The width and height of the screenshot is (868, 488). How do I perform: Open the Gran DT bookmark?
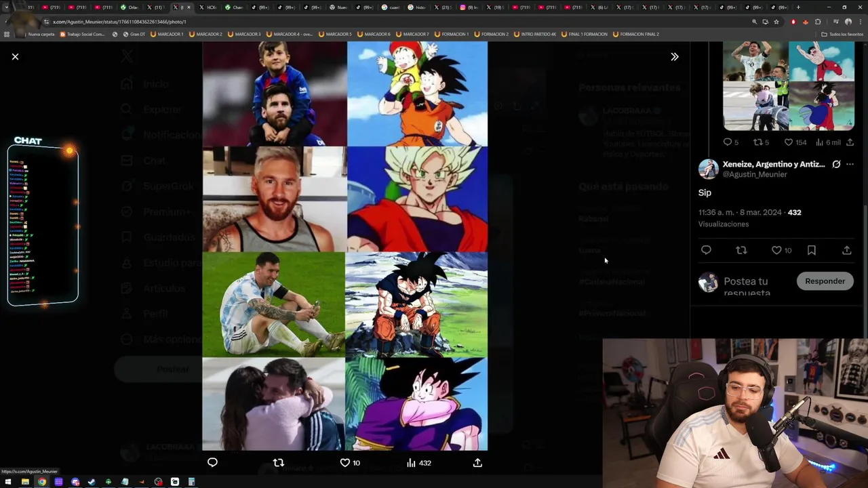pos(133,34)
